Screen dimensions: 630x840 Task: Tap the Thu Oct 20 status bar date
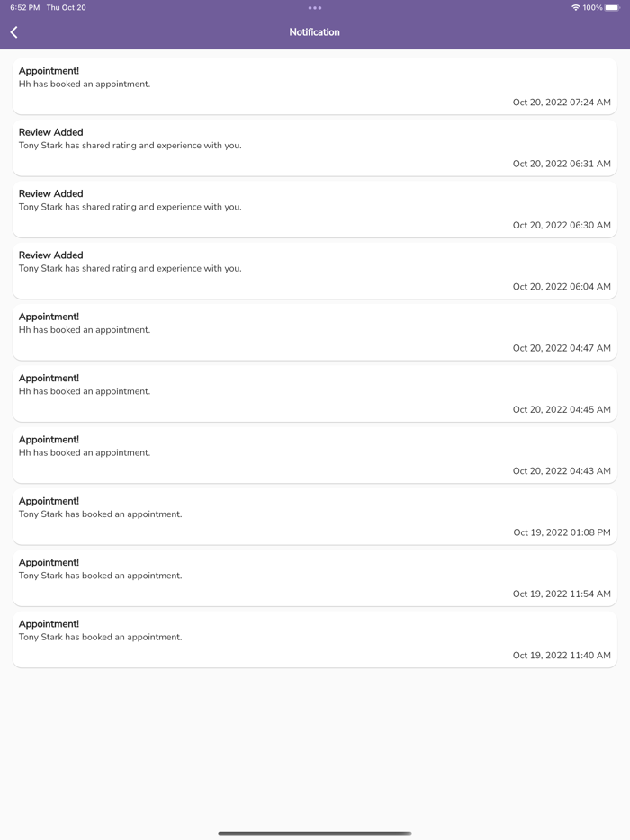tap(67, 8)
